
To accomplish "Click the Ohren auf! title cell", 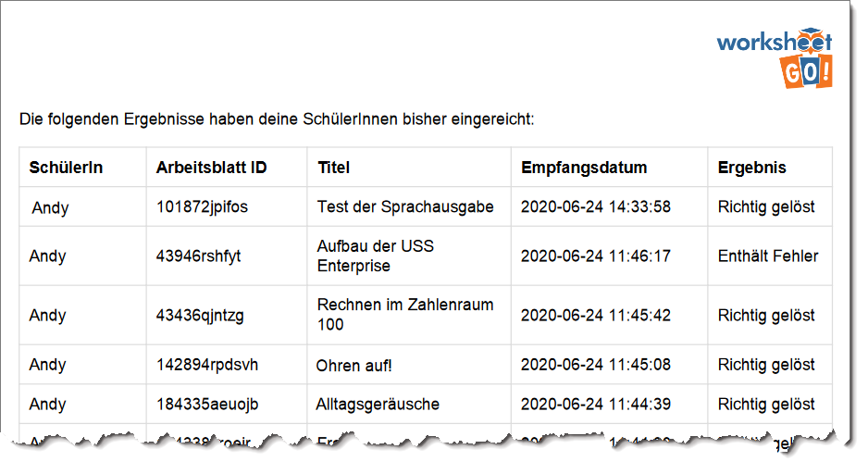I will click(x=355, y=366).
